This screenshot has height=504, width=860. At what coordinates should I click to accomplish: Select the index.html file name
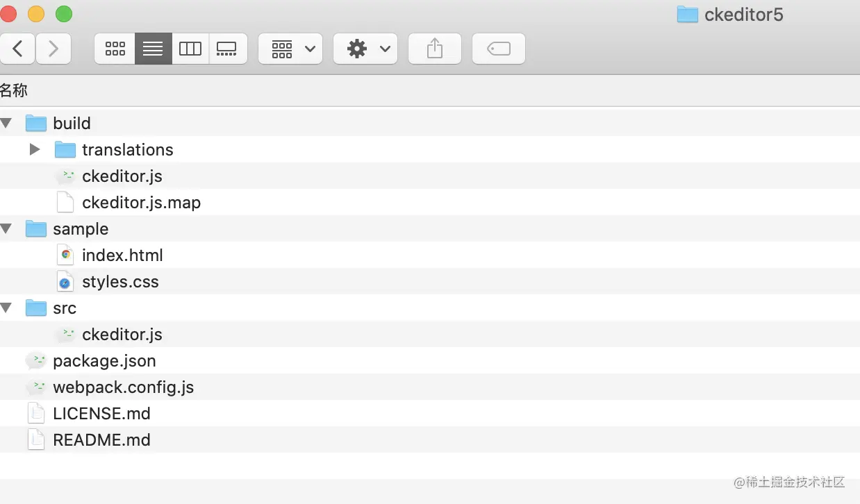click(122, 255)
